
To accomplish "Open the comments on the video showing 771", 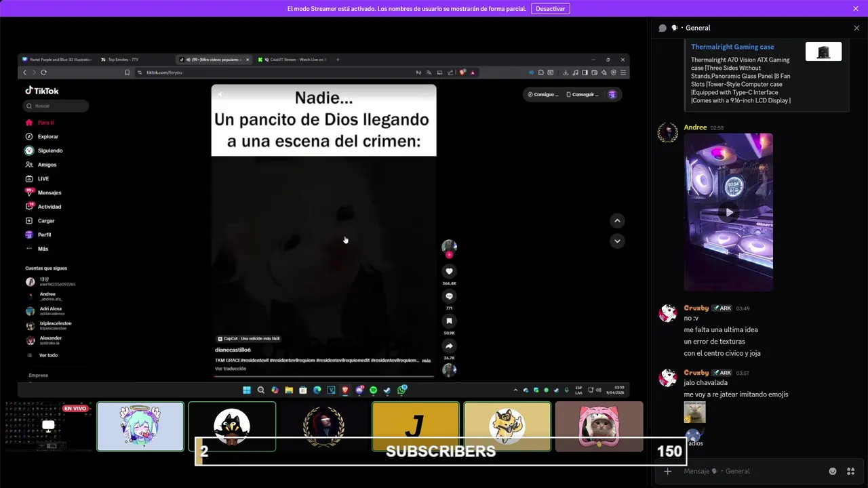I will pyautogui.click(x=449, y=296).
